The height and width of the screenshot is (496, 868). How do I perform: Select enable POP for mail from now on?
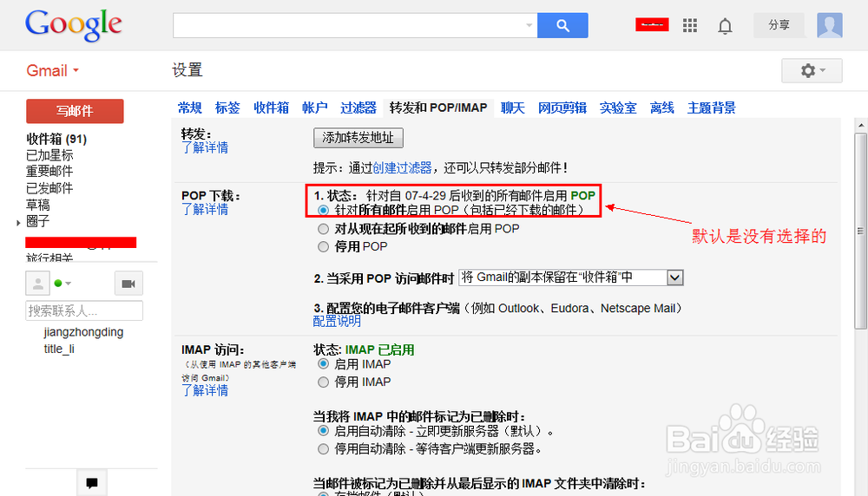[x=323, y=229]
